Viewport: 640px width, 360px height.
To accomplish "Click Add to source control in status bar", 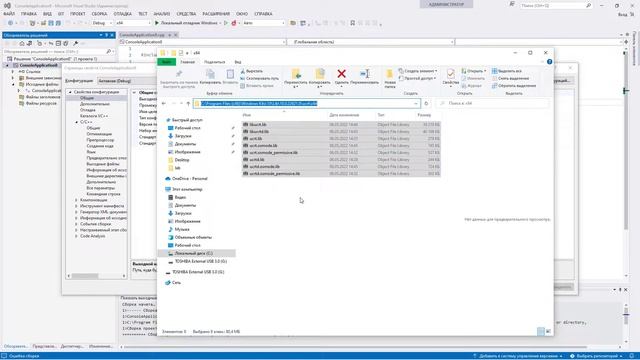I will pyautogui.click(x=518, y=356).
